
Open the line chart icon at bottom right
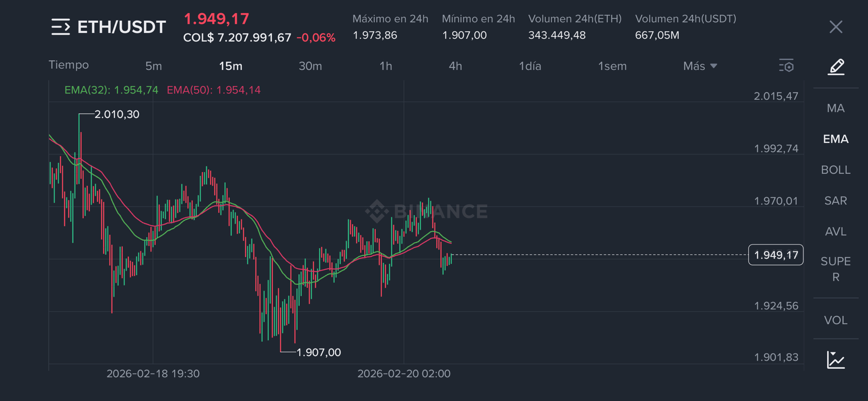[836, 360]
